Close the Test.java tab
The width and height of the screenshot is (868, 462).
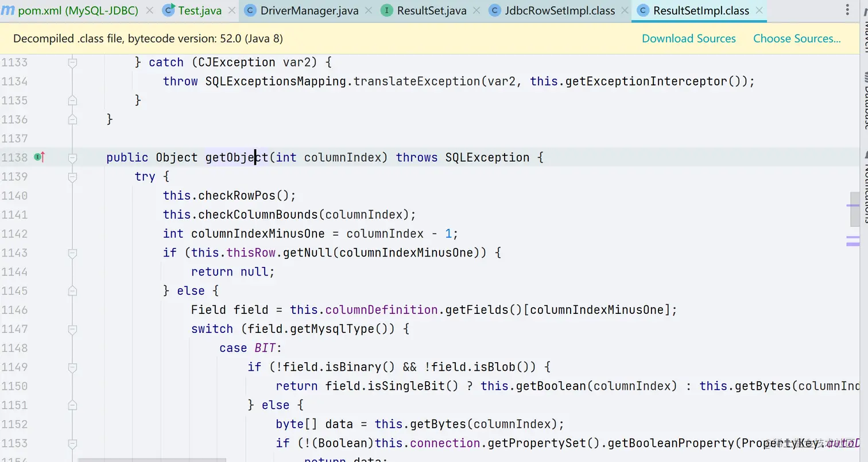click(232, 10)
